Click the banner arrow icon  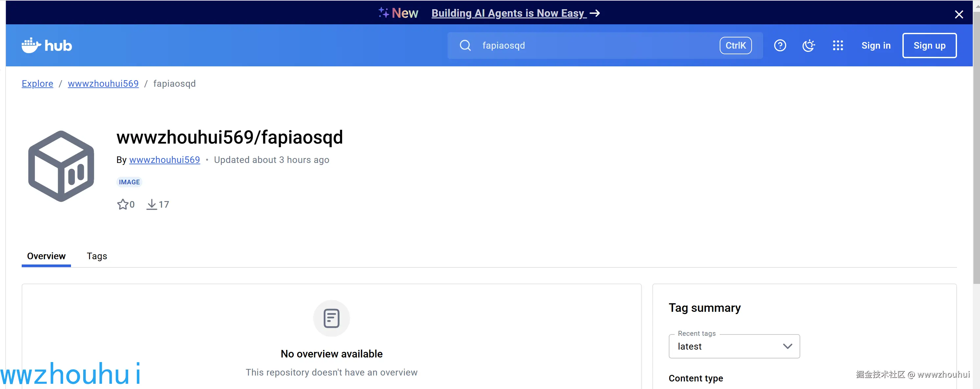(595, 13)
